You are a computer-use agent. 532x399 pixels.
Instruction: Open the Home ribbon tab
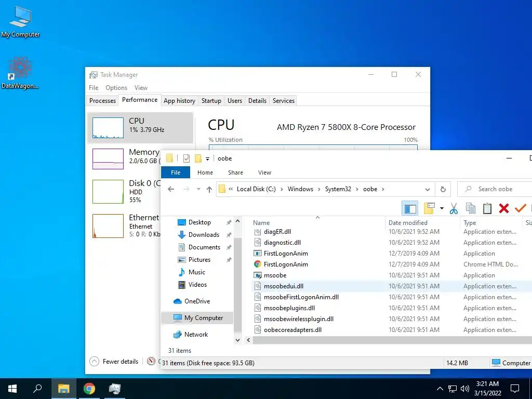[205, 172]
